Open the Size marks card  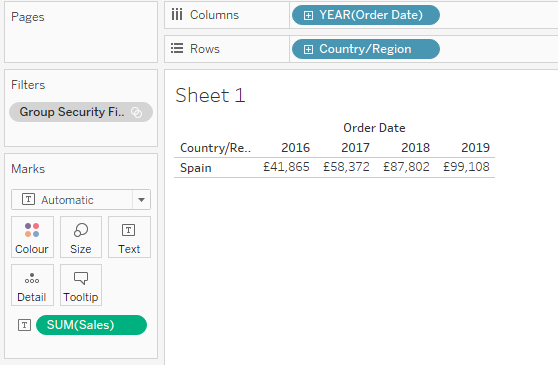pyautogui.click(x=81, y=237)
